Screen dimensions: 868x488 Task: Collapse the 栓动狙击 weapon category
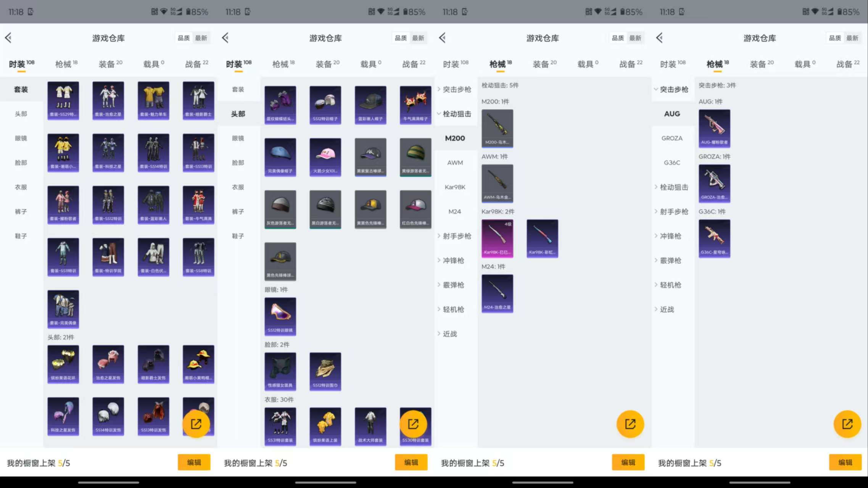(x=456, y=114)
